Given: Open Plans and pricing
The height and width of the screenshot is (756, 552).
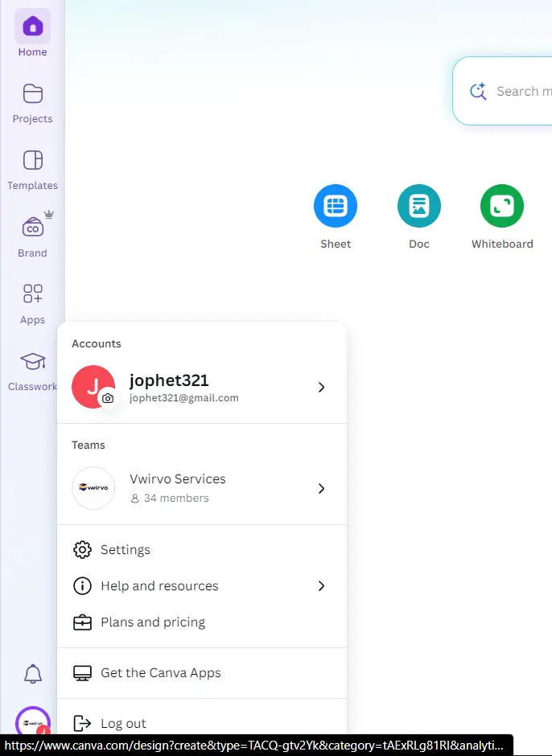Looking at the screenshot, I should (x=202, y=622).
